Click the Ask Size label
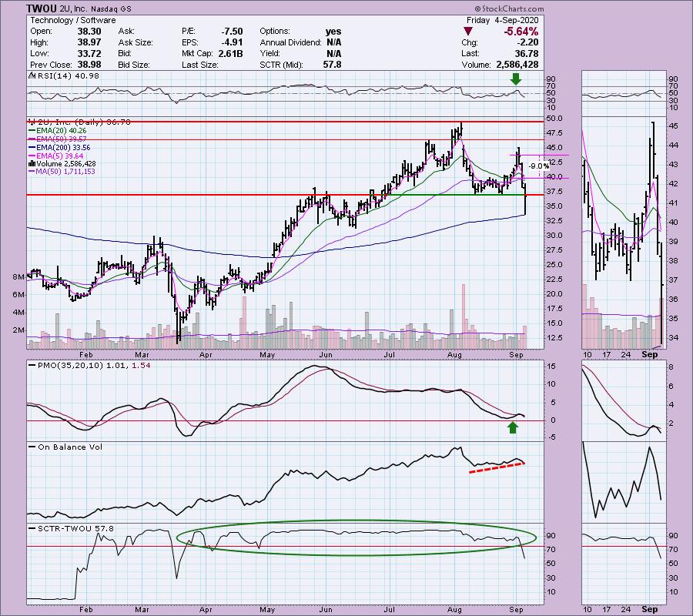This screenshot has width=693, height=616. [x=136, y=42]
